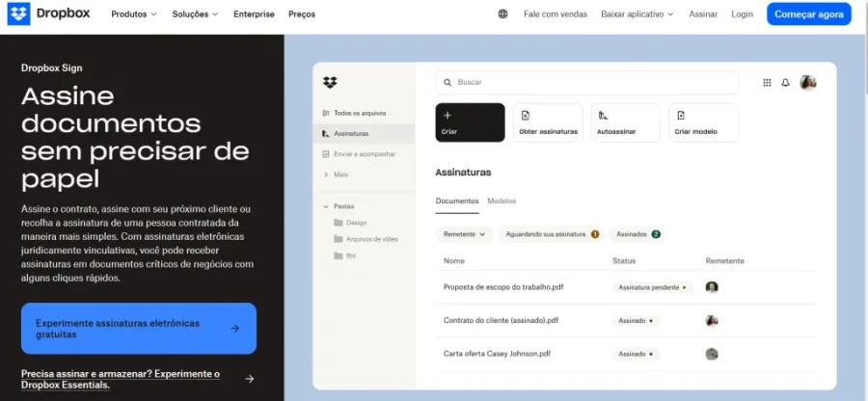Open the notifications bell icon
Image resolution: width=868 pixels, height=401 pixels.
[785, 83]
